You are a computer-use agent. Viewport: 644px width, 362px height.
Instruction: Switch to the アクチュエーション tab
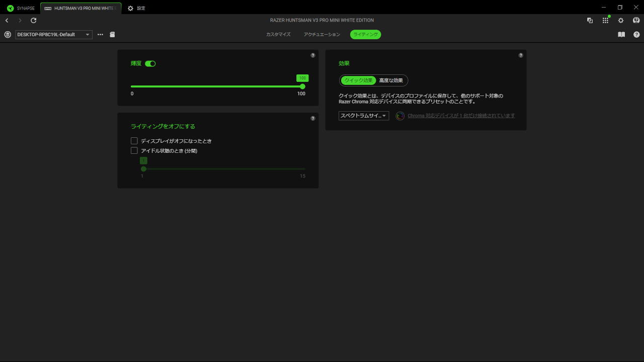pos(322,35)
